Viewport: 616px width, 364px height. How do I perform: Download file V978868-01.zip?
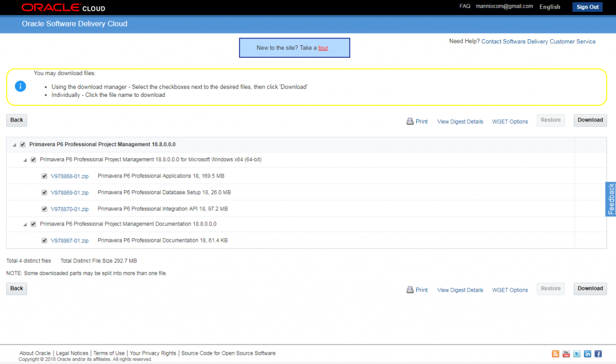point(70,176)
